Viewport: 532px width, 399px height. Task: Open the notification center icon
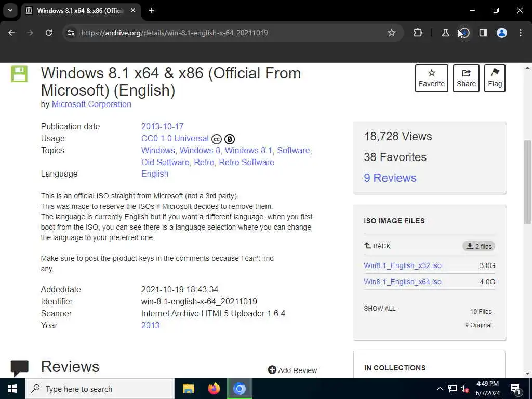click(515, 389)
